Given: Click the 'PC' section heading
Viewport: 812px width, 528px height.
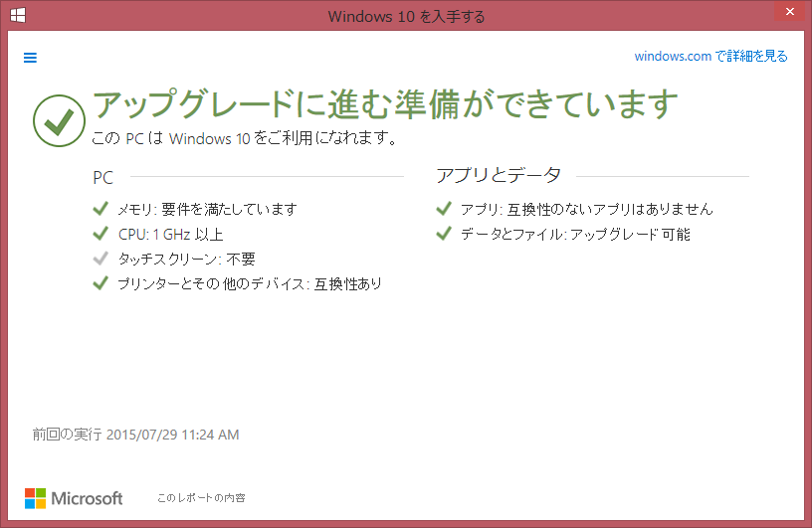Looking at the screenshot, I should [x=102, y=178].
